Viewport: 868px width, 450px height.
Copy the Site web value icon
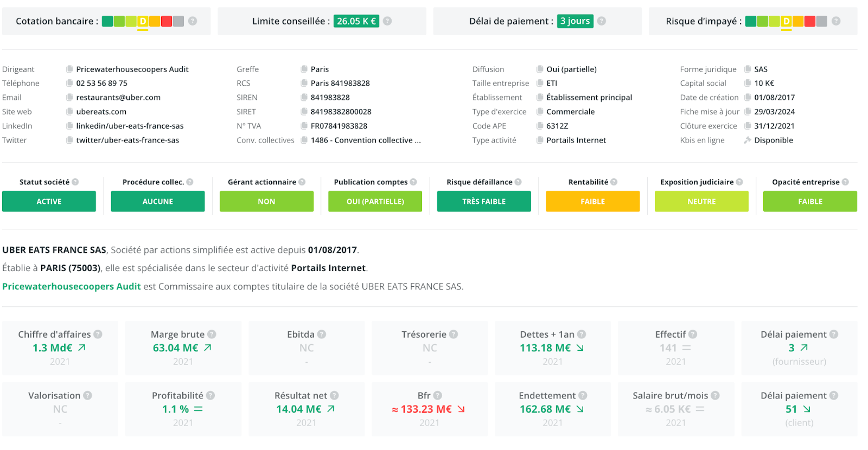(x=69, y=112)
